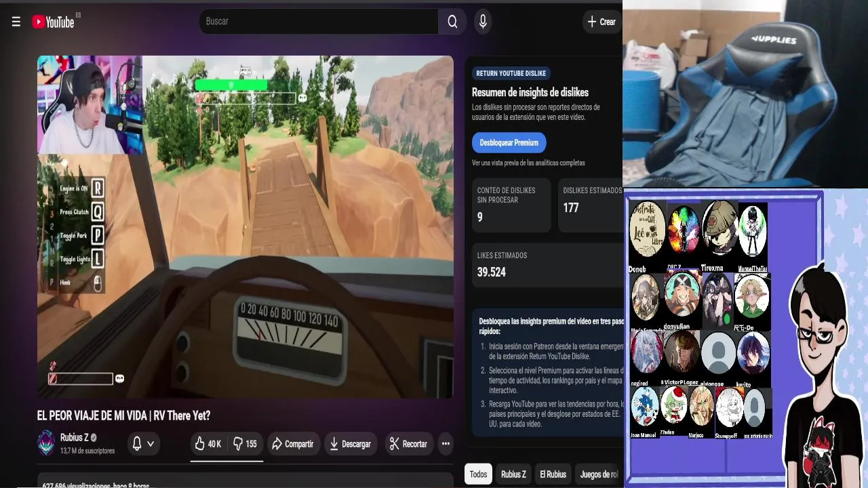868x488 pixels.
Task: Click the Desbloquear Premium button
Action: [509, 142]
